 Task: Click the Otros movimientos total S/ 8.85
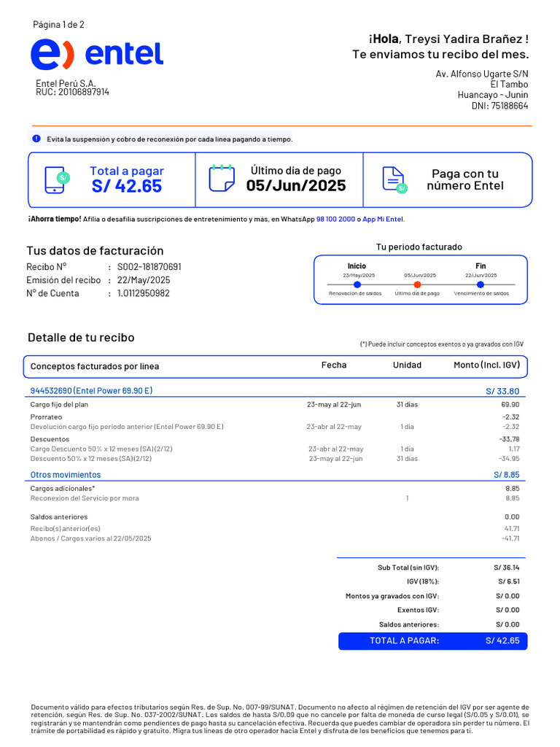(507, 474)
